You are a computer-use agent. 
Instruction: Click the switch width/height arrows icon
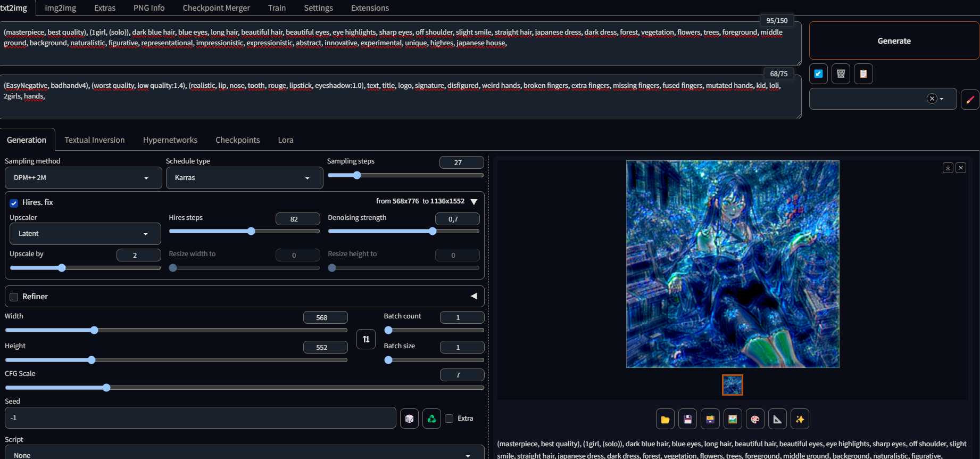coord(366,339)
